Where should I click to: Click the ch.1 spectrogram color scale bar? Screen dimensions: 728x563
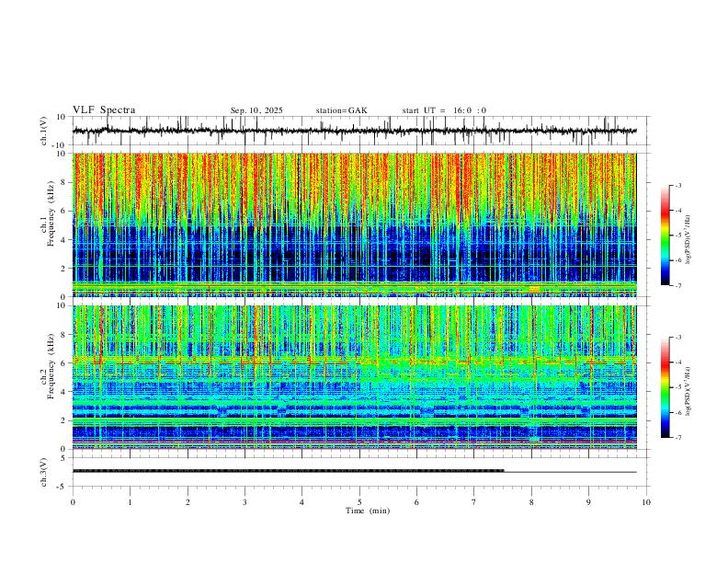(x=665, y=236)
